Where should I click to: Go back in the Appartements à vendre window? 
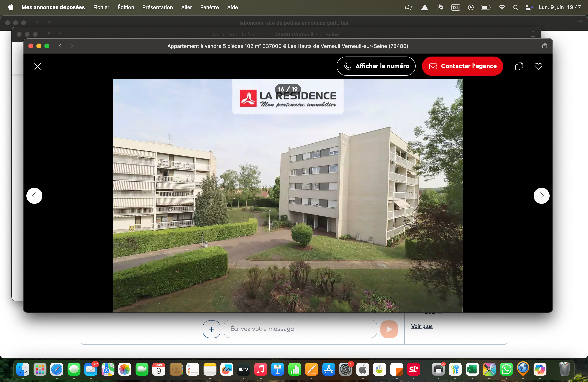tap(49, 34)
